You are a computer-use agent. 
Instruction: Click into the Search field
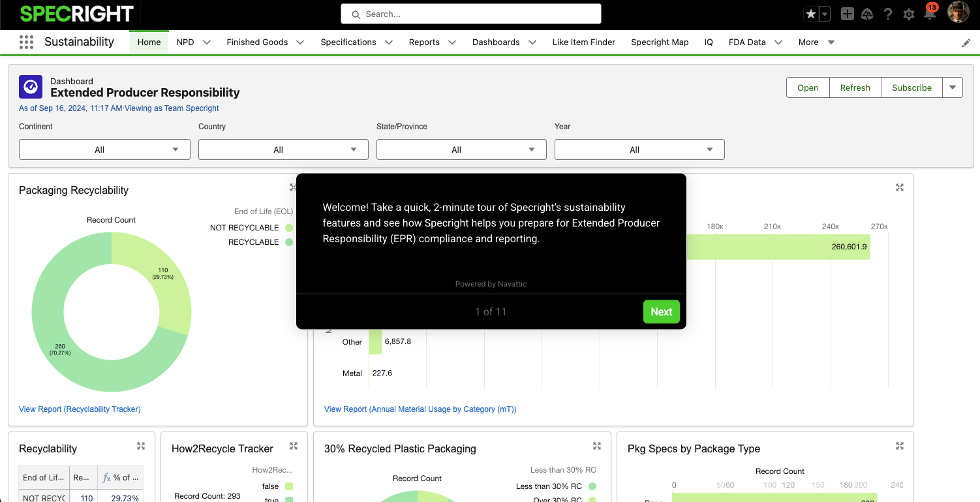point(471,14)
